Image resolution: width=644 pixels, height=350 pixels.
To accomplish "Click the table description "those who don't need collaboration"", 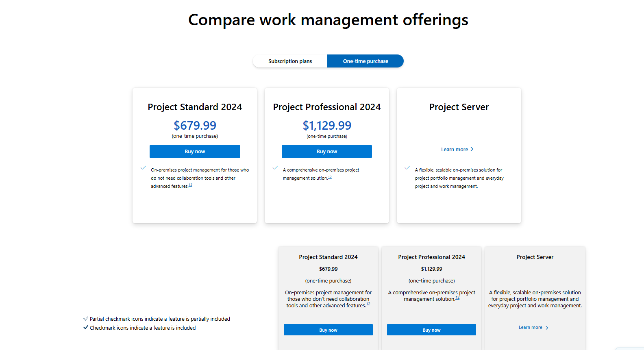I will tap(328, 299).
